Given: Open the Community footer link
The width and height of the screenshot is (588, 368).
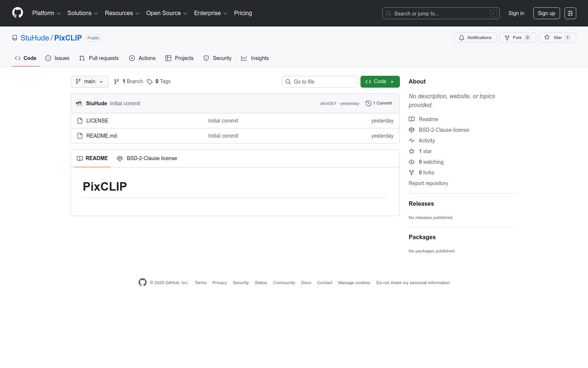Looking at the screenshot, I should 284,283.
